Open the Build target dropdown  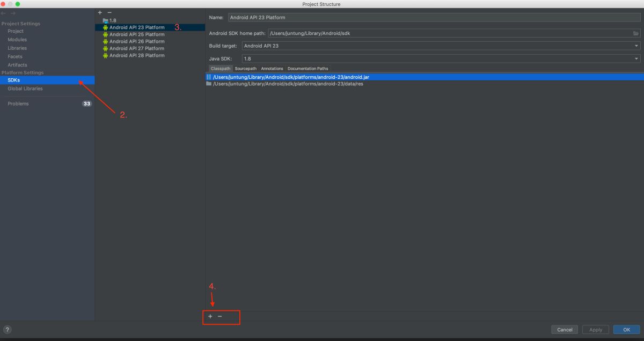tap(441, 46)
